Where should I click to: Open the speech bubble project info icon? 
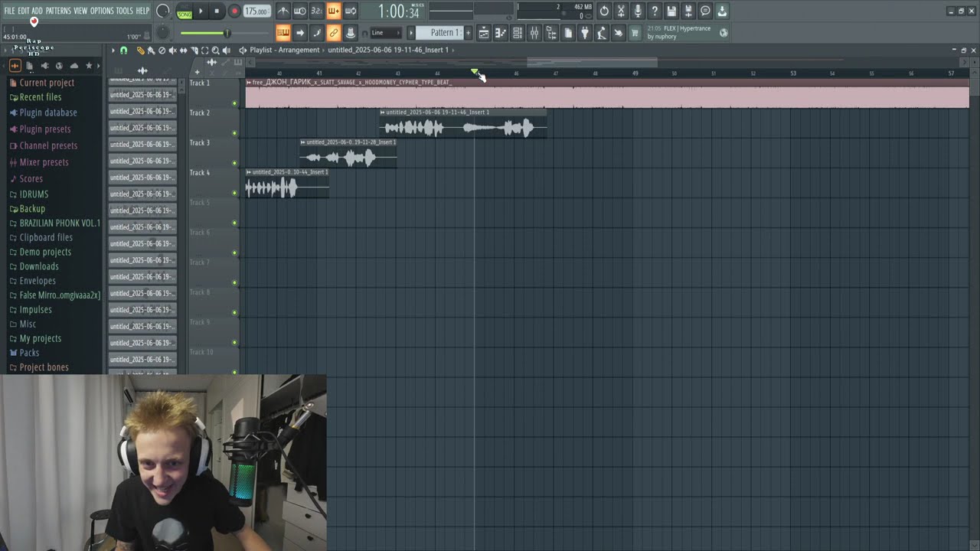(x=705, y=11)
